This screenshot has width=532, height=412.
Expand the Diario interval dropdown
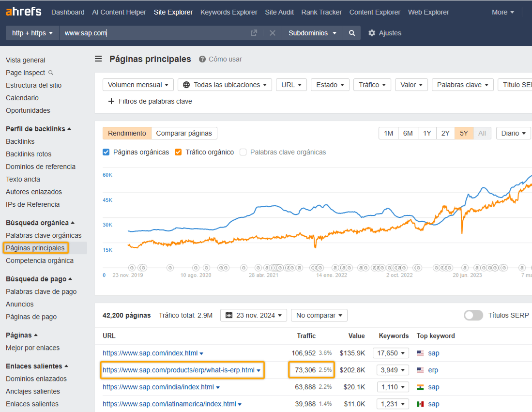coord(513,133)
